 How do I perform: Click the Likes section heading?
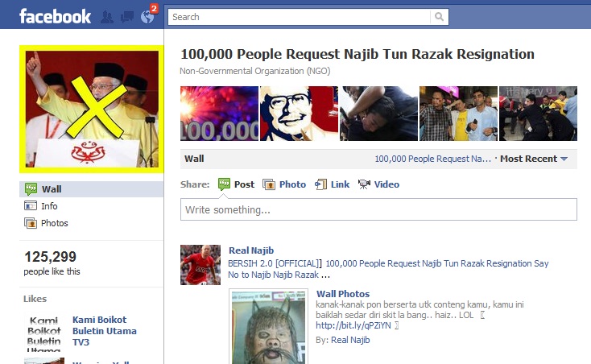(35, 299)
